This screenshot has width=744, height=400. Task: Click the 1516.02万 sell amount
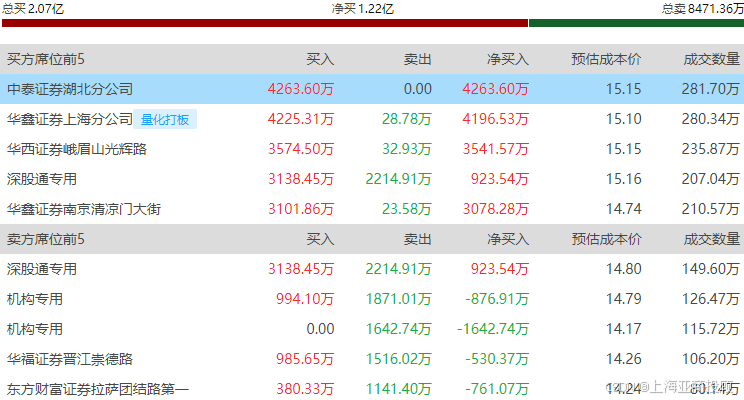[399, 359]
